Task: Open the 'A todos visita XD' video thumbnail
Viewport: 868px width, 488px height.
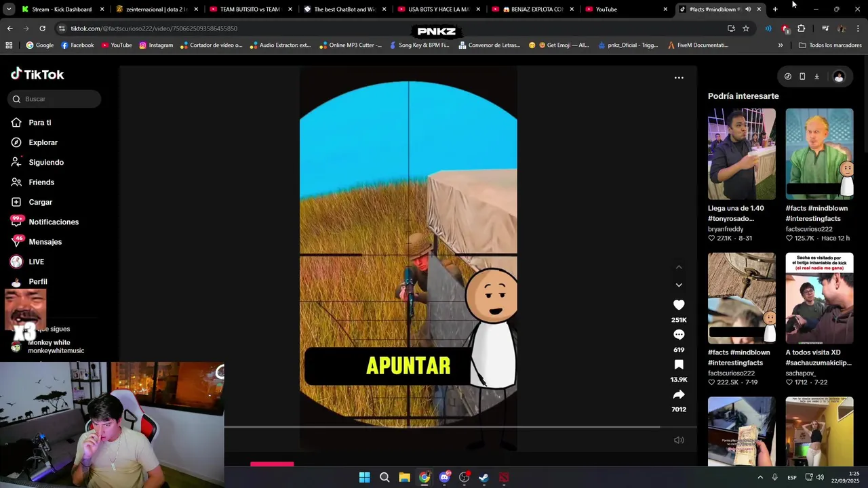Action: pyautogui.click(x=819, y=298)
